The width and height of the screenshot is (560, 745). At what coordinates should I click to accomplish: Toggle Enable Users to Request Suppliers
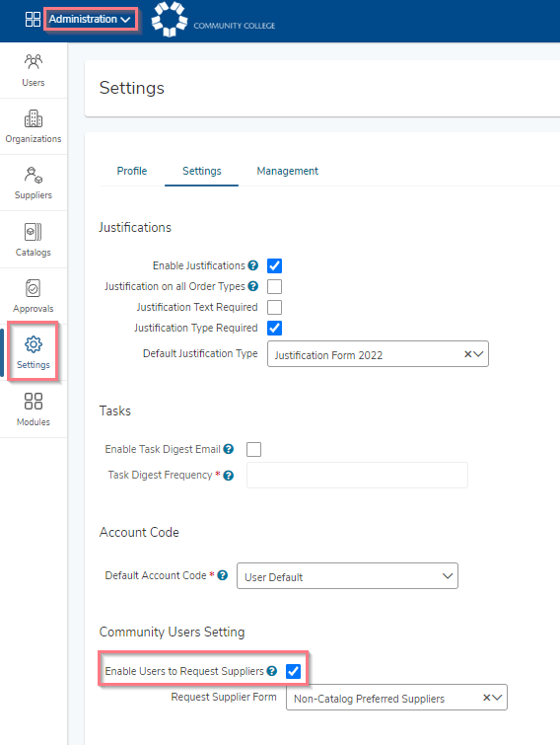pyautogui.click(x=293, y=671)
